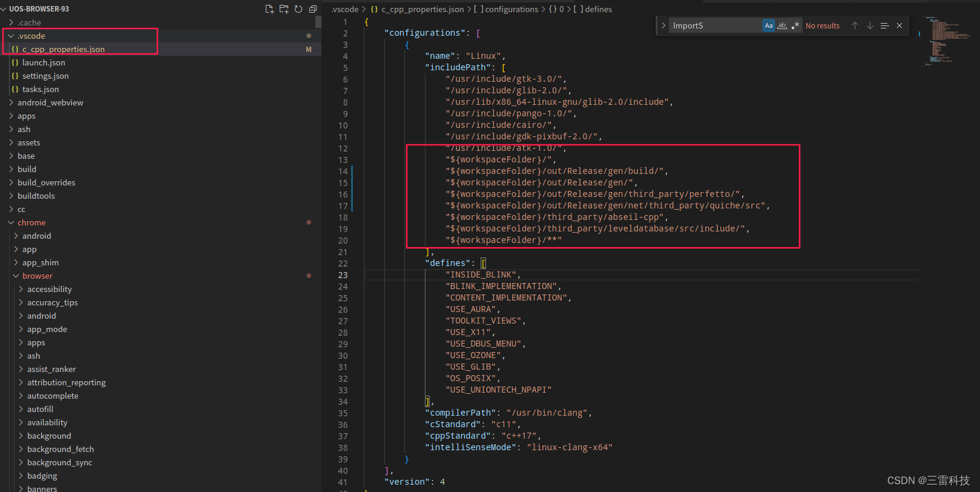Screen dimensions: 980x492
Task: Click the explorer vertical scrollbar
Action: coord(318,22)
